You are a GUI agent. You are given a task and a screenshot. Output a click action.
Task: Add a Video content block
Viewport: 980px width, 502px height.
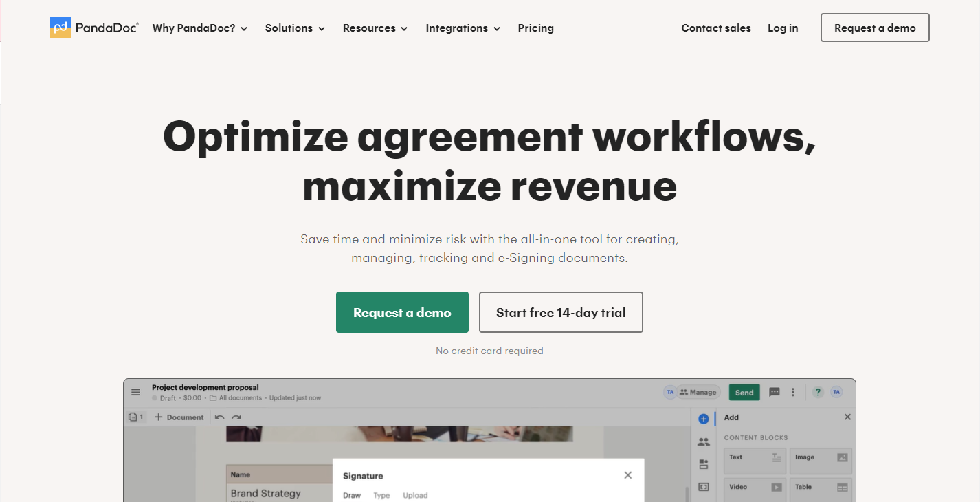point(755,490)
